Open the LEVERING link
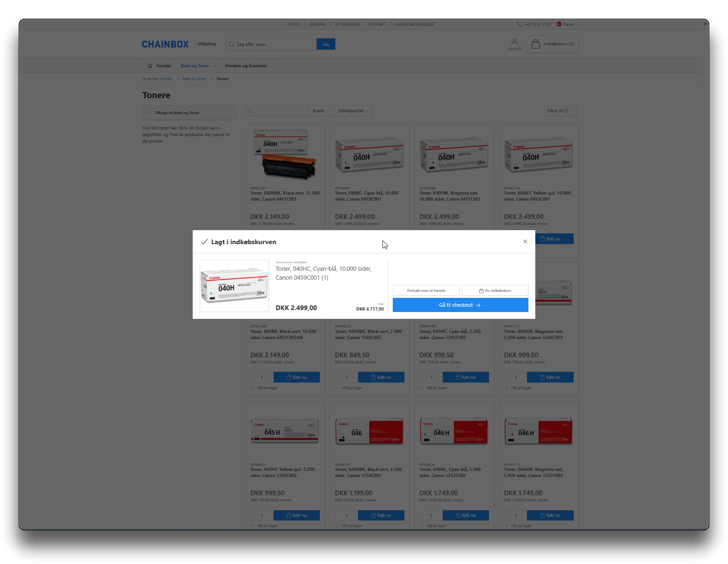The image size is (728, 564). pos(317,24)
